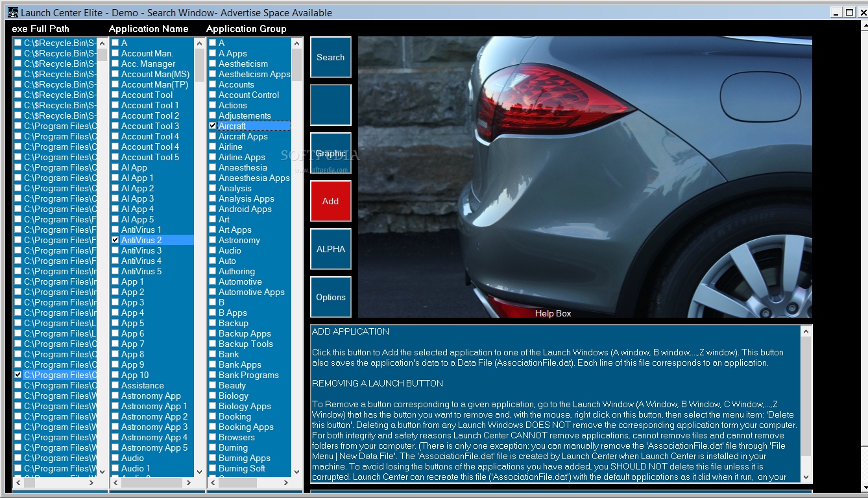Click the ALPHA button

(x=331, y=249)
